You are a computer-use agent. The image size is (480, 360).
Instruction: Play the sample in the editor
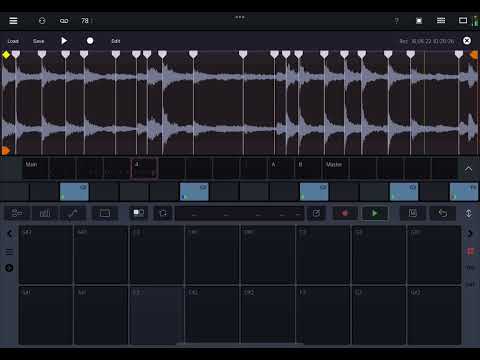(x=64, y=41)
